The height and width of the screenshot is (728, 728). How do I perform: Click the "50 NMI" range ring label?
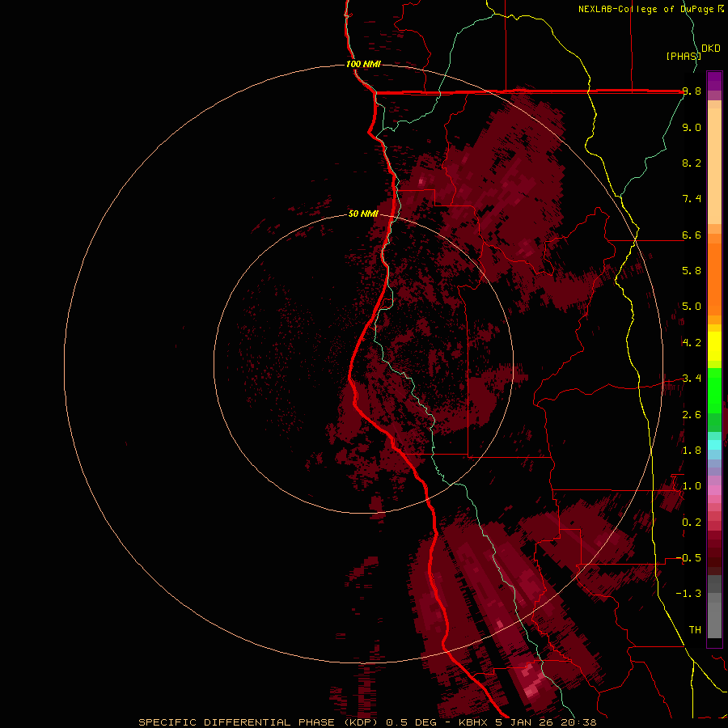pos(363,214)
